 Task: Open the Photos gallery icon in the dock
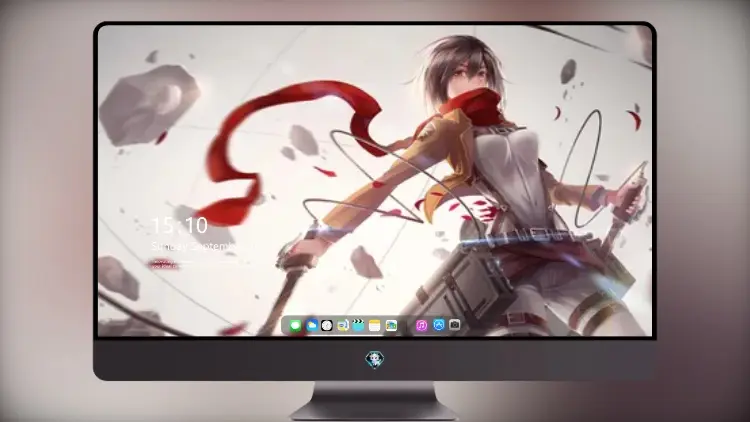[x=391, y=326]
